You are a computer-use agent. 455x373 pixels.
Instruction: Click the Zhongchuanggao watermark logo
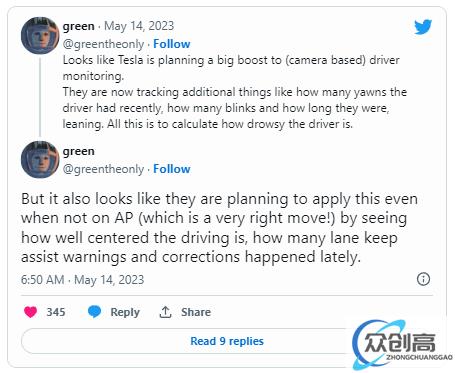[x=402, y=344]
